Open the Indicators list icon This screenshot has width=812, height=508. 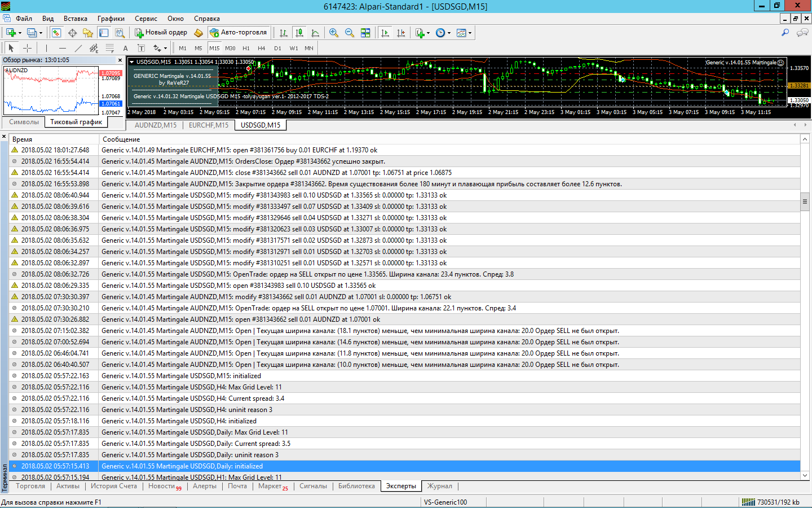pyautogui.click(x=420, y=33)
